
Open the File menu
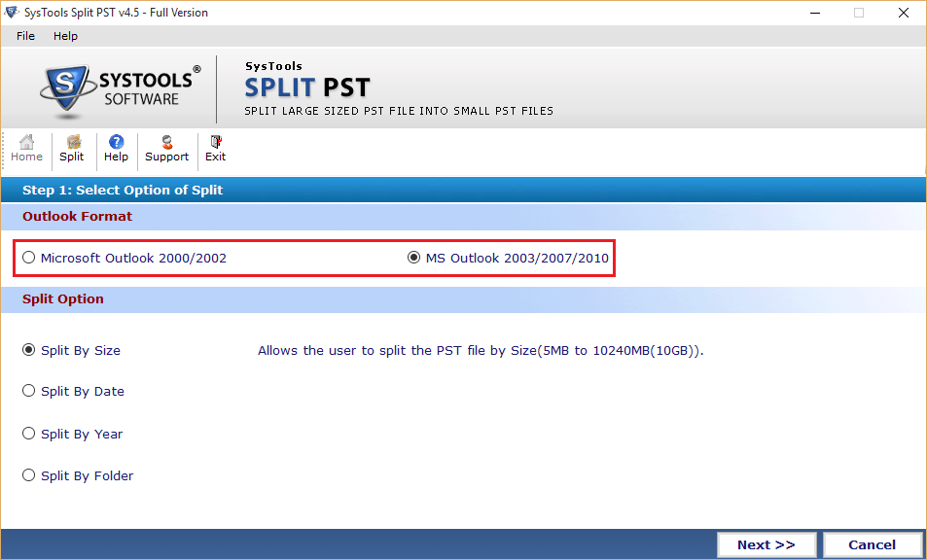[25, 36]
